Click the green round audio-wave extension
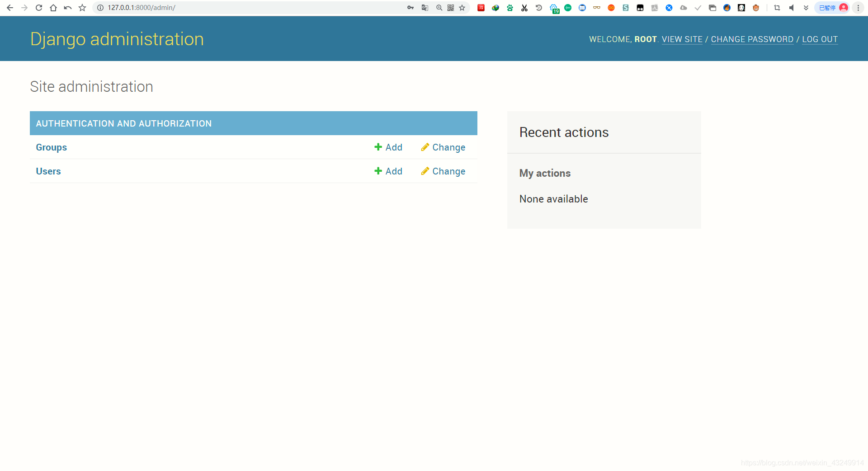Image resolution: width=868 pixels, height=471 pixels. [568, 8]
